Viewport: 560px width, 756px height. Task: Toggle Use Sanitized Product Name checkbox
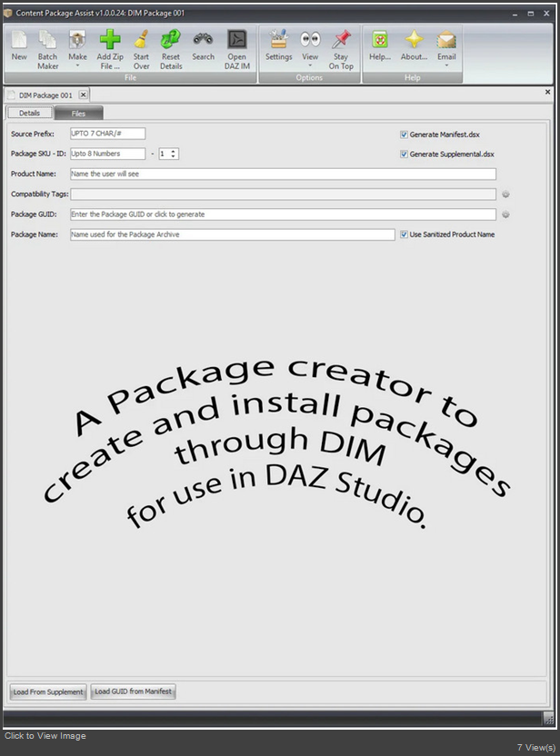point(404,234)
